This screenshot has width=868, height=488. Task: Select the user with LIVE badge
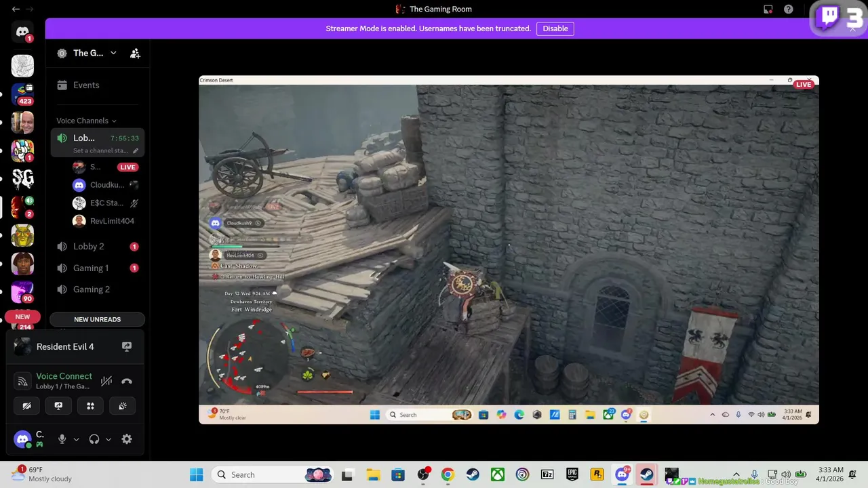(x=105, y=167)
